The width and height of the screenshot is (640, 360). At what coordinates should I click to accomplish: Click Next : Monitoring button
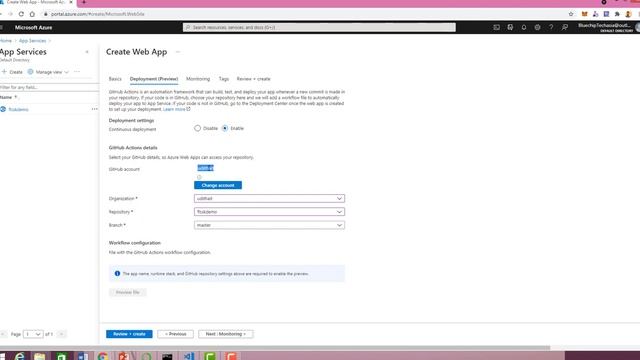[226, 334]
